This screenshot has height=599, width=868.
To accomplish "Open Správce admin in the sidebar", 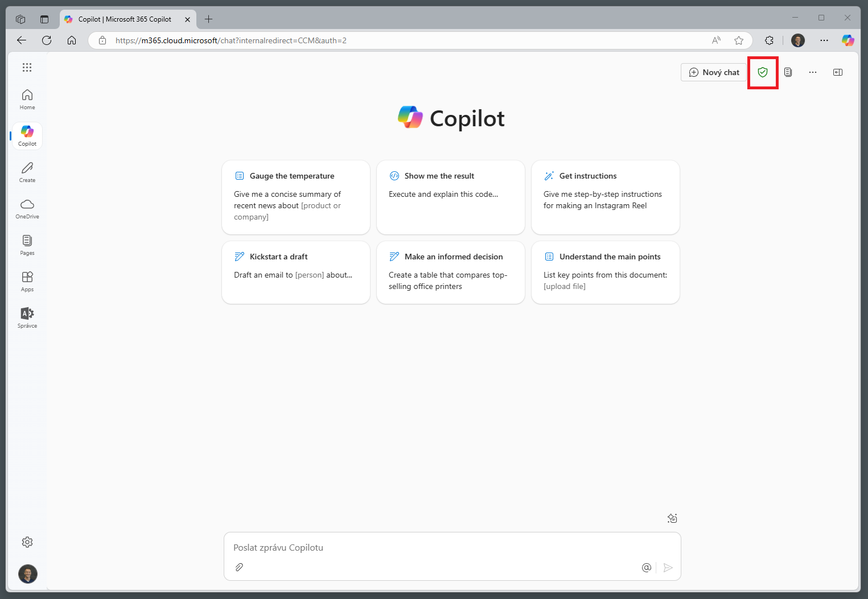I will [x=27, y=317].
